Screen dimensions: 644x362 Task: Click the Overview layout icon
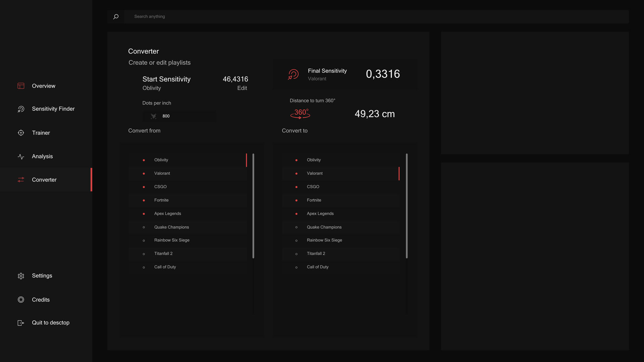coord(21,86)
